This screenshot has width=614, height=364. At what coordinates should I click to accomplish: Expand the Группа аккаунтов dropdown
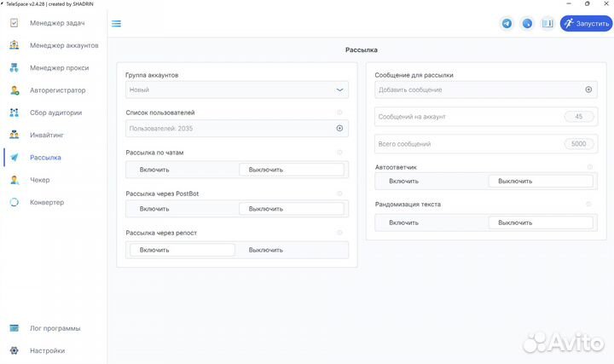pyautogui.click(x=339, y=90)
